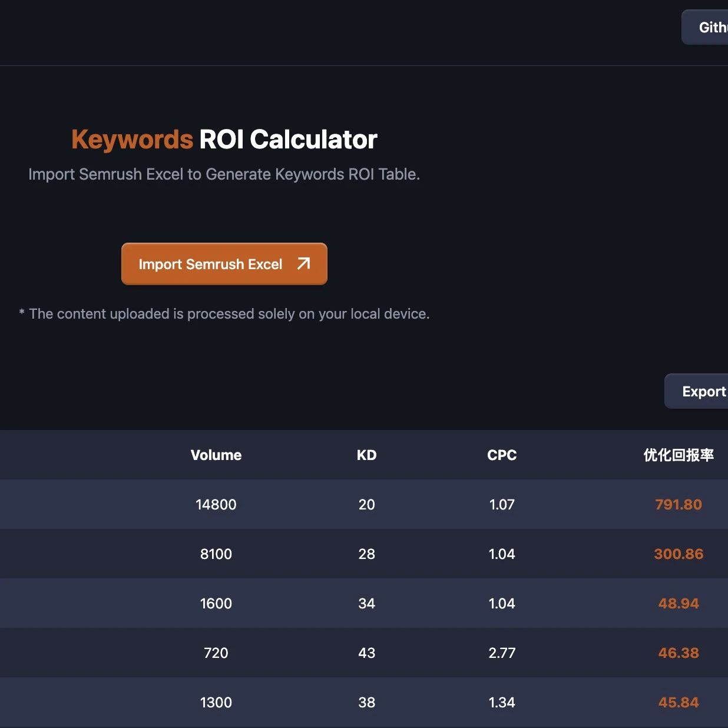Select the 791.80 ROI value
The height and width of the screenshot is (728, 728).
tap(679, 504)
